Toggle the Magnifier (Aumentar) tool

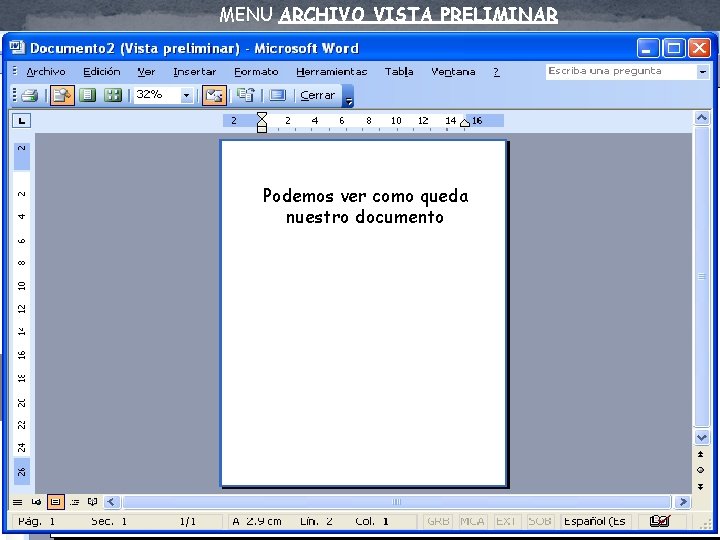point(62,96)
